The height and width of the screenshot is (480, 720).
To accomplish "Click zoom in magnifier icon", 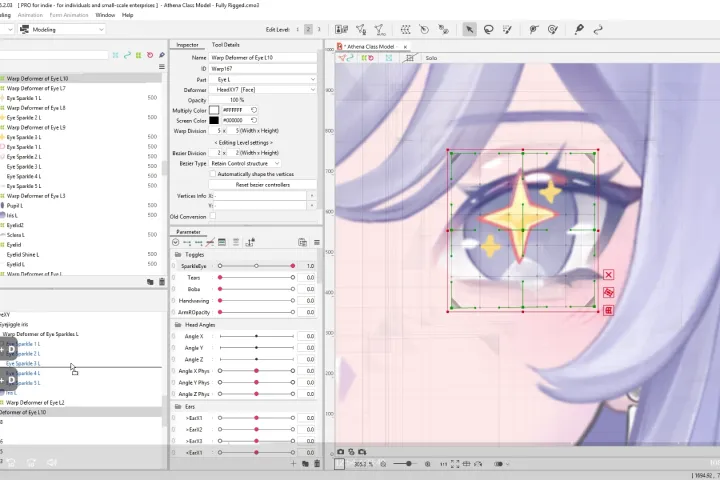I will pyautogui.click(x=428, y=464).
